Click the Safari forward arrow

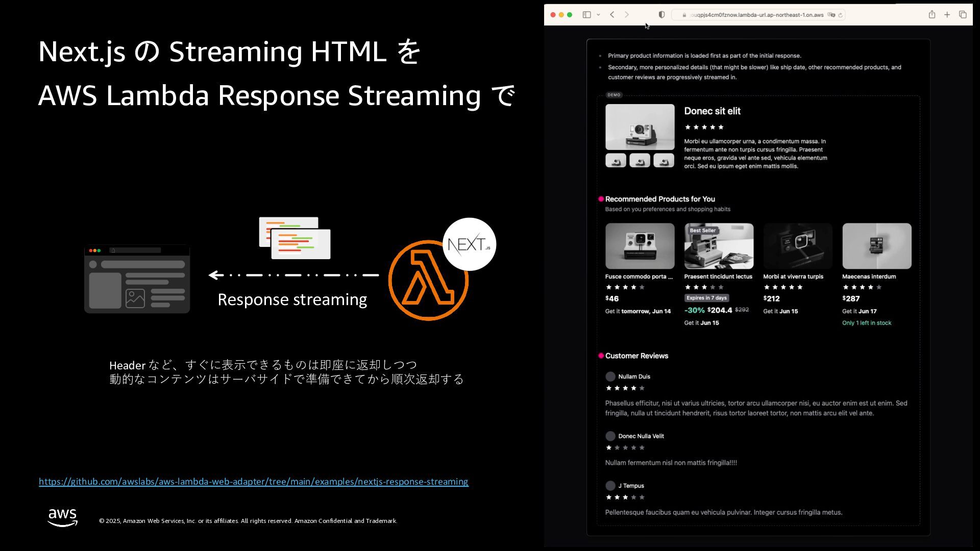tap(627, 15)
